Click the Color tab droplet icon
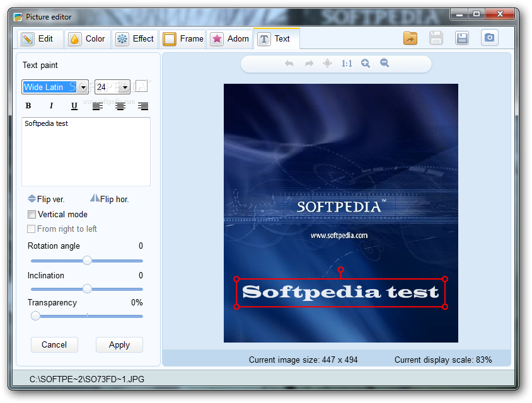532x403 pixels. 74,39
